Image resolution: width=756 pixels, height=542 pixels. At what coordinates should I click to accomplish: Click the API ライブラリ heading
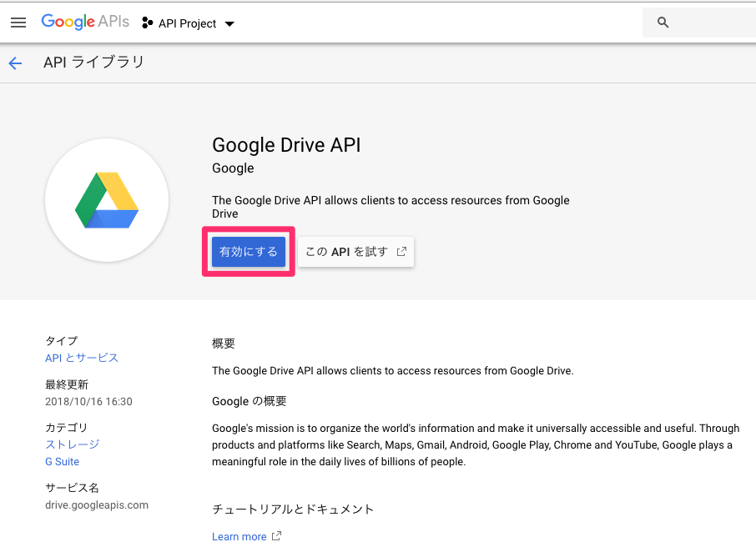click(94, 63)
